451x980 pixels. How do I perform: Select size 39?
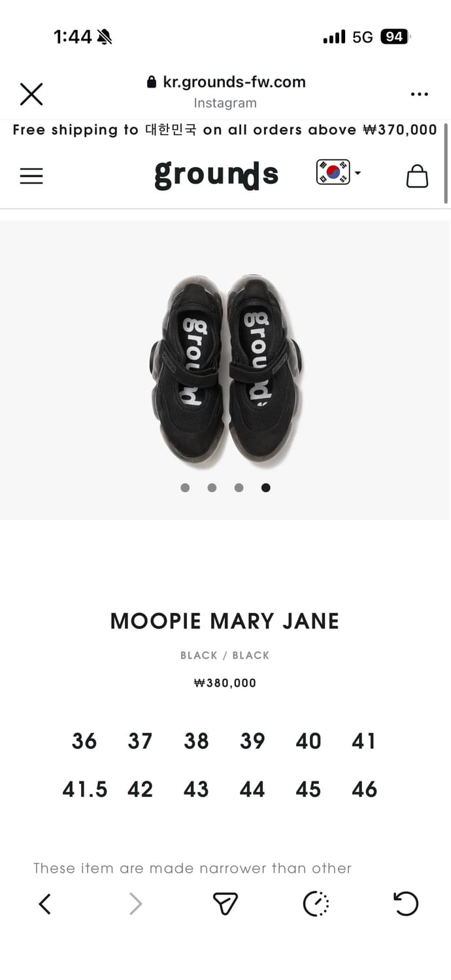coord(252,741)
